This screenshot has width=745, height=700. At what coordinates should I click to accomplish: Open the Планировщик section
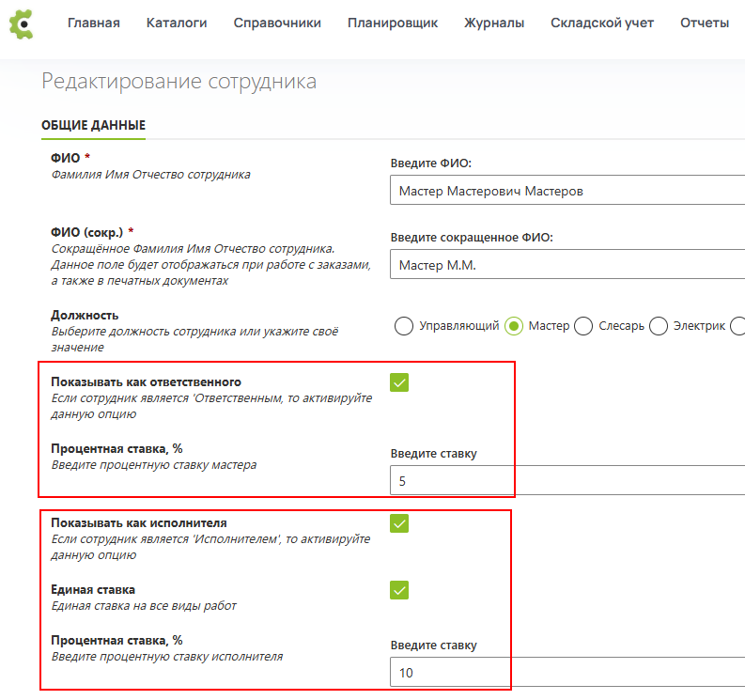pyautogui.click(x=392, y=23)
